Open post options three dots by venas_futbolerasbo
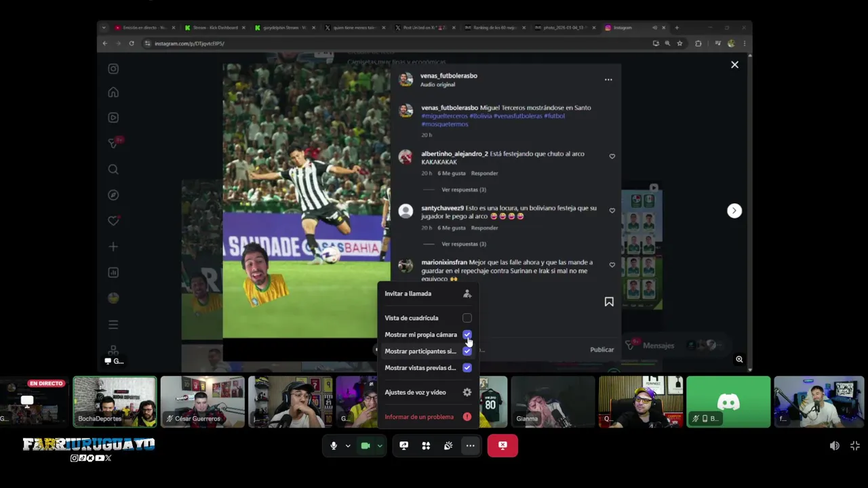This screenshot has width=868, height=488. (x=608, y=80)
